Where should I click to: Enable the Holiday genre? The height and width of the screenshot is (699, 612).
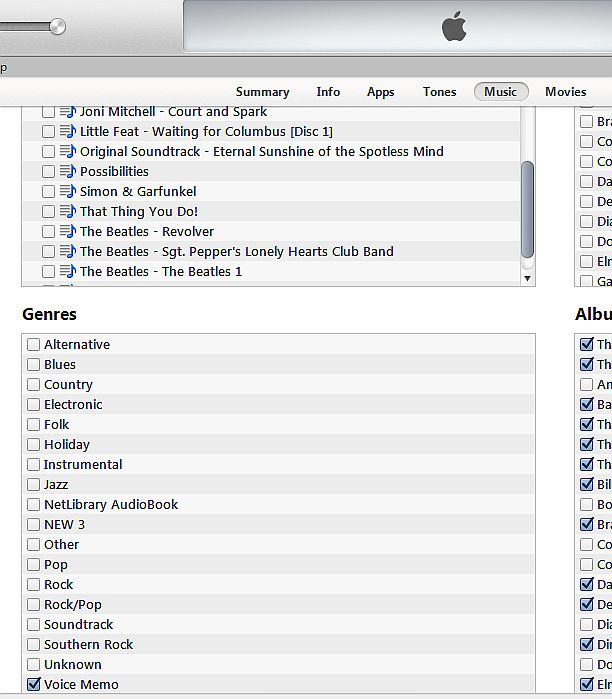[33, 444]
